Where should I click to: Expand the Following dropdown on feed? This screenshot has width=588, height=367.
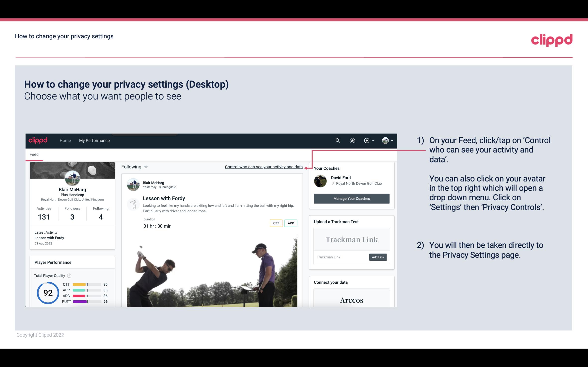point(134,167)
